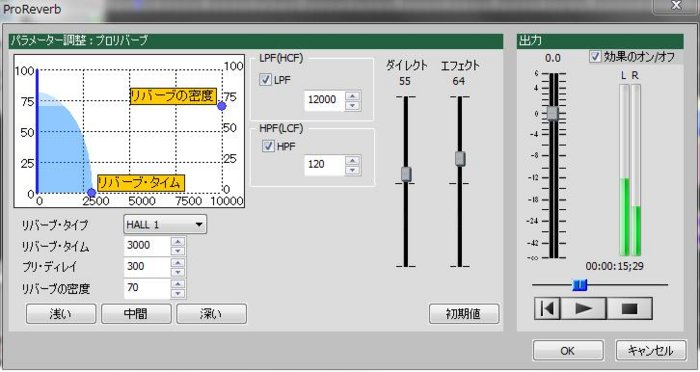
Task: Close the ProReverb window
Action: [676, 5]
